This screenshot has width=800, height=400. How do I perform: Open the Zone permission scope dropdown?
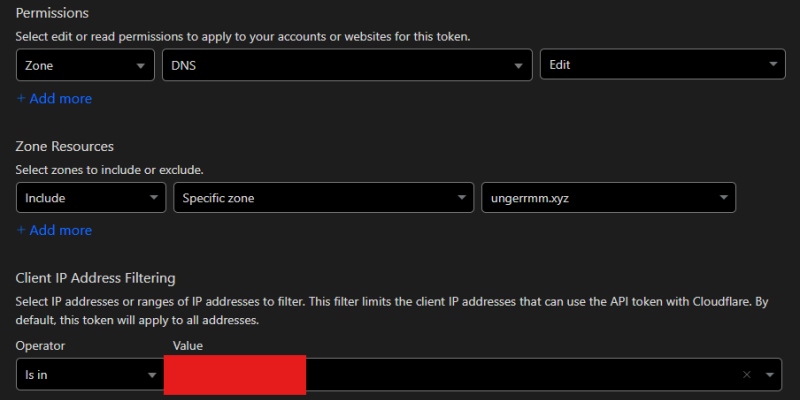[x=85, y=65]
